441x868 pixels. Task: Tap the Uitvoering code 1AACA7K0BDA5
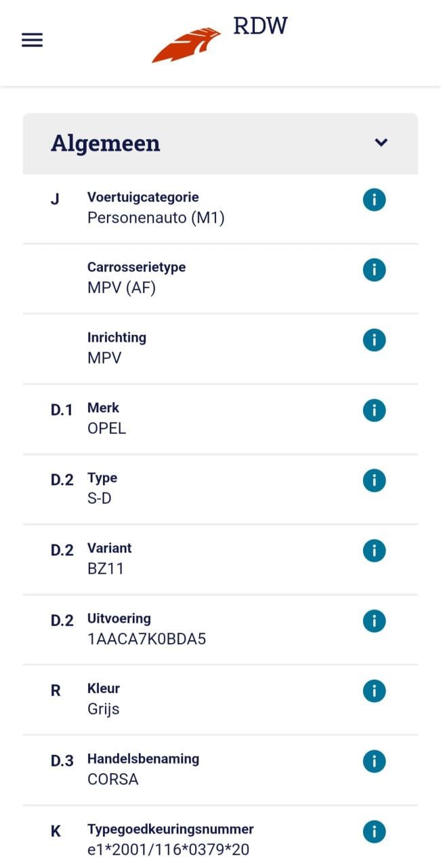[x=146, y=639]
